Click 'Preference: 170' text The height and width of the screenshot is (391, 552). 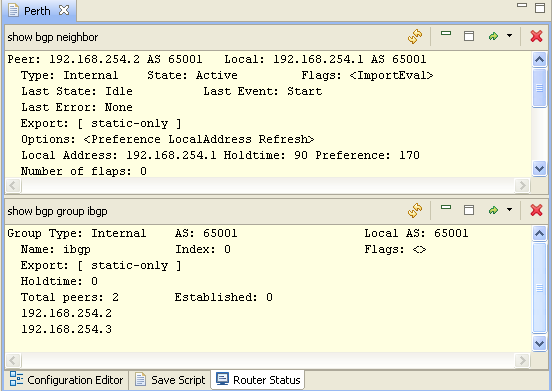click(x=368, y=155)
